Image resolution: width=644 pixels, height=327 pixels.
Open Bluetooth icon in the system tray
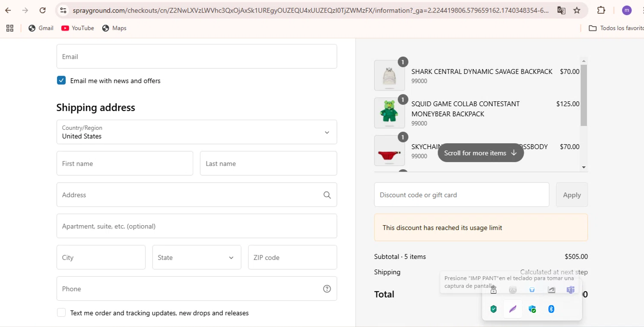[551, 309]
